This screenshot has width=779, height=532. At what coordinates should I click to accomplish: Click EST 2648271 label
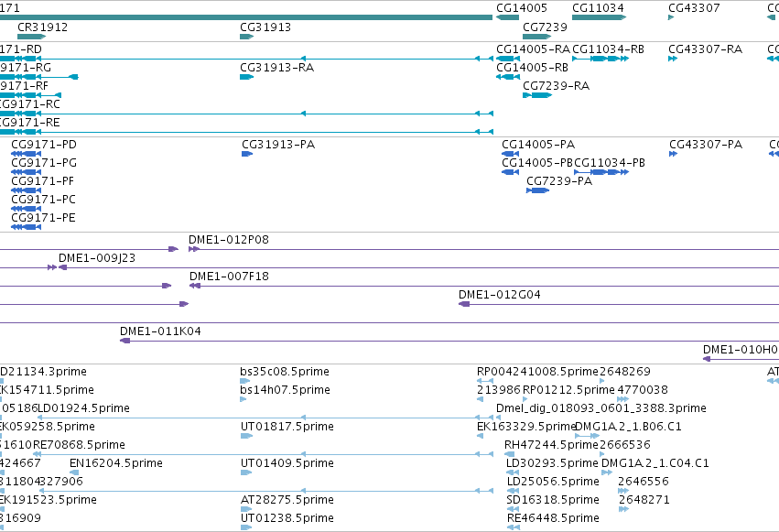tap(644, 500)
